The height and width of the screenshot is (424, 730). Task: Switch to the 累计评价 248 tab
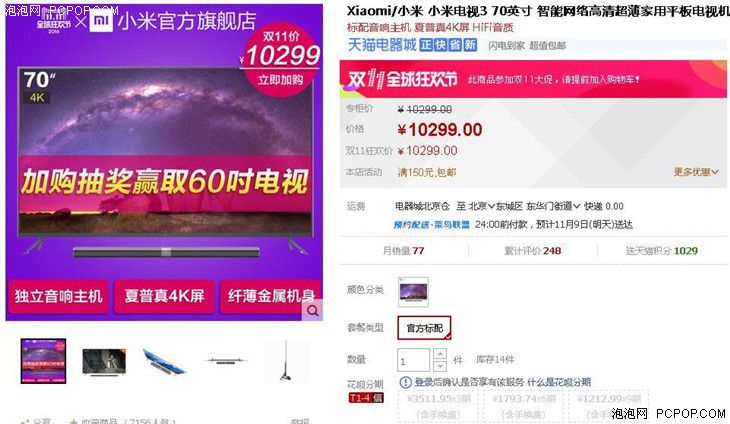(x=533, y=251)
